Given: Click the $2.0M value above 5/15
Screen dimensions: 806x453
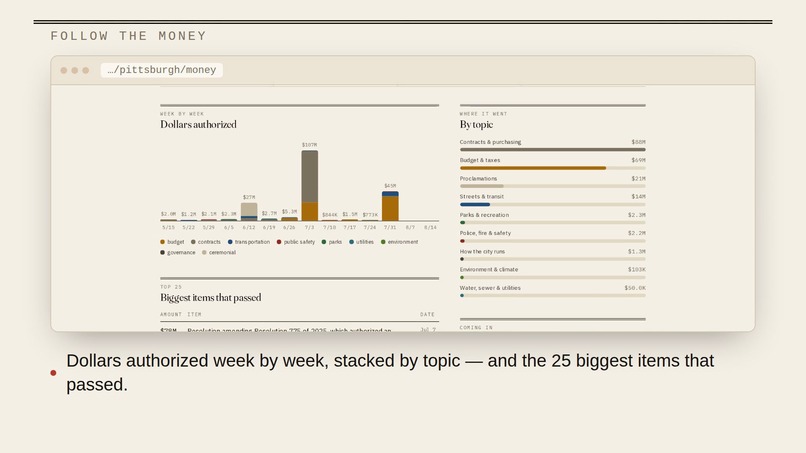Looking at the screenshot, I should pyautogui.click(x=168, y=214).
